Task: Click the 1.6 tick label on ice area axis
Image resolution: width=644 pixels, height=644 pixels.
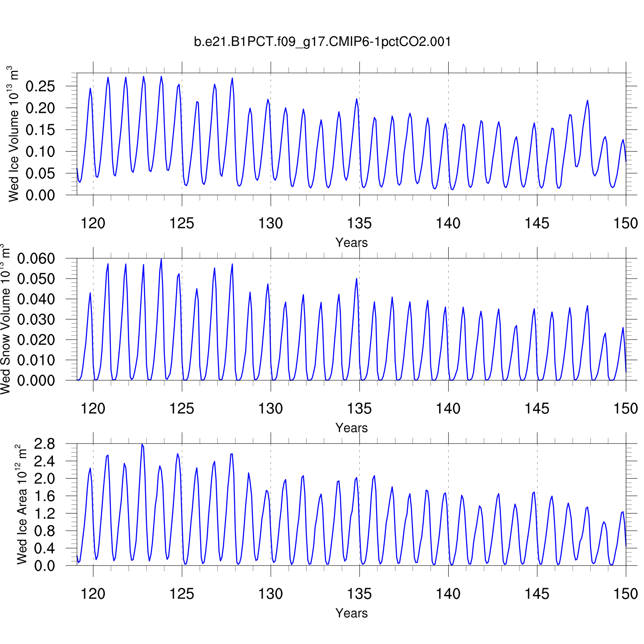Action: pyautogui.click(x=45, y=496)
